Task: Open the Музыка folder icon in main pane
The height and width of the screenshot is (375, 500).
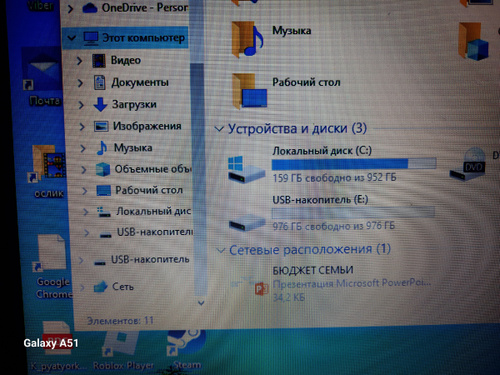Action: 247,39
